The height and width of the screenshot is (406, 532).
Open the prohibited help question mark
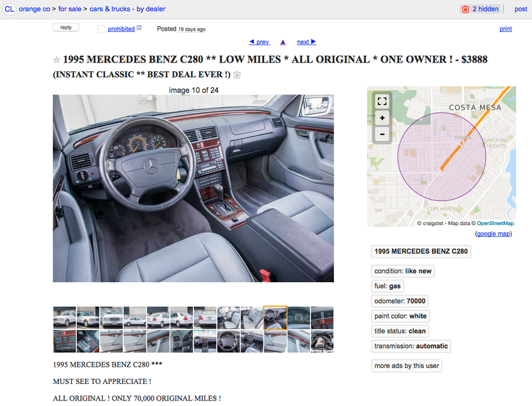tap(139, 28)
